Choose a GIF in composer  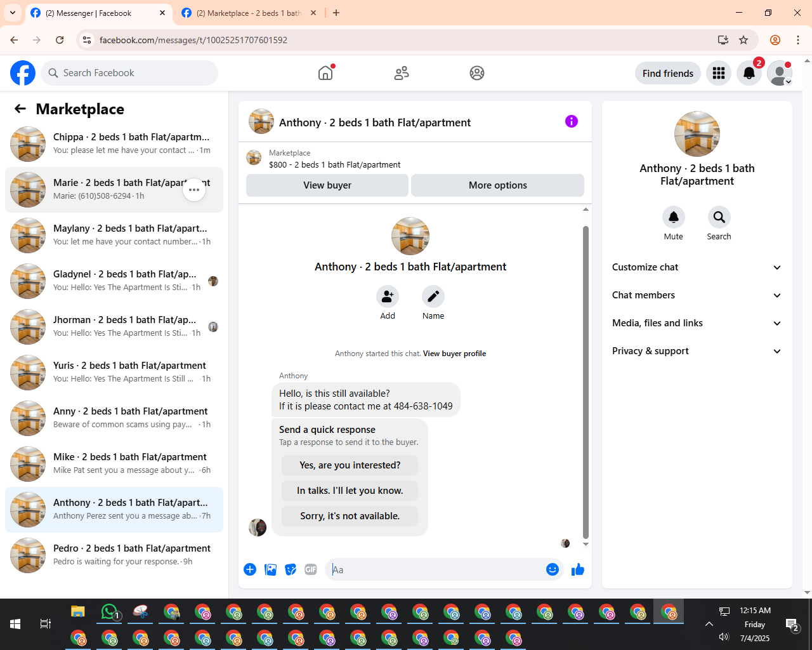(311, 569)
